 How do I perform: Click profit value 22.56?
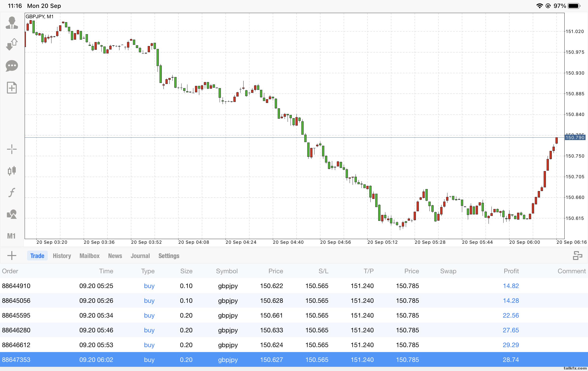point(511,315)
